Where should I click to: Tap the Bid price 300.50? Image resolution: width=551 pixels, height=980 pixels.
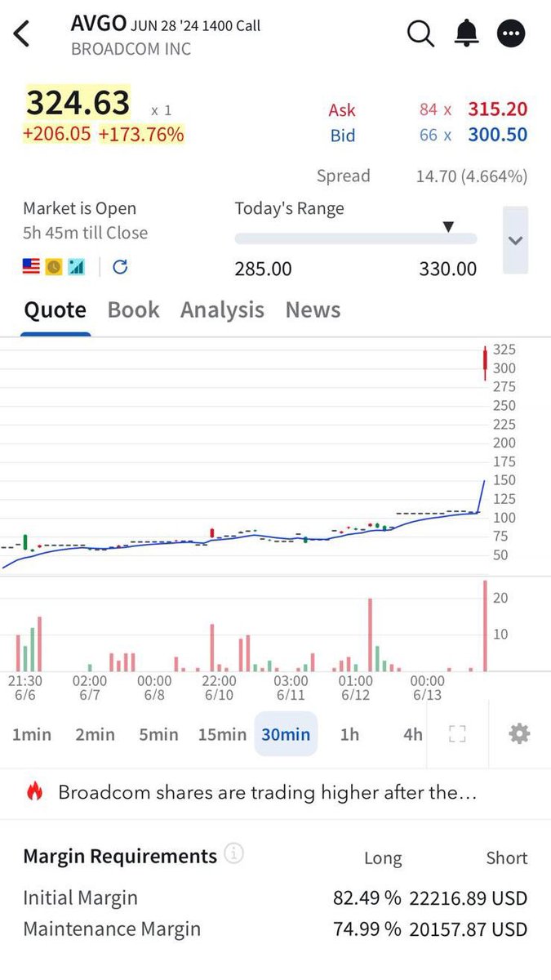tap(497, 135)
